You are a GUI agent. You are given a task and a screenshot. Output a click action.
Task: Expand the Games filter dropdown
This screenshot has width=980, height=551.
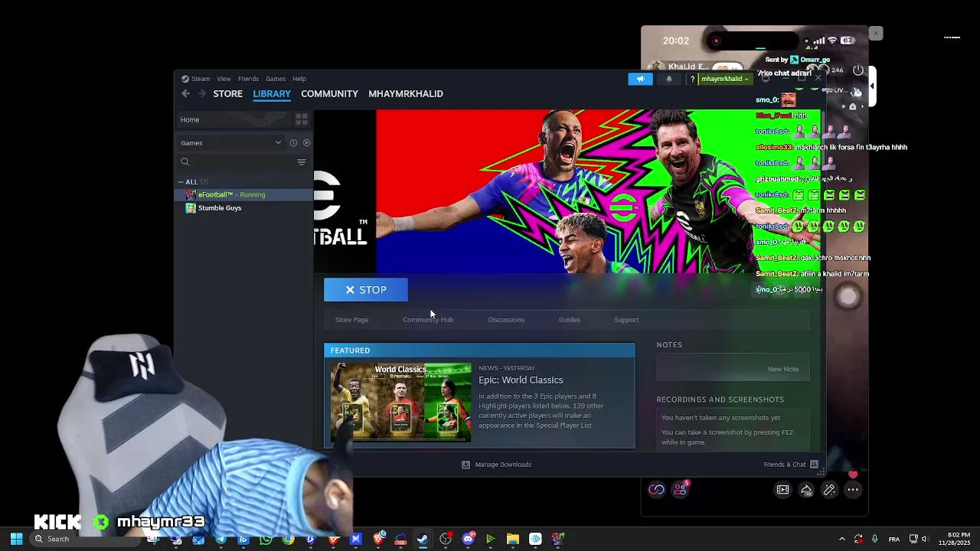230,142
